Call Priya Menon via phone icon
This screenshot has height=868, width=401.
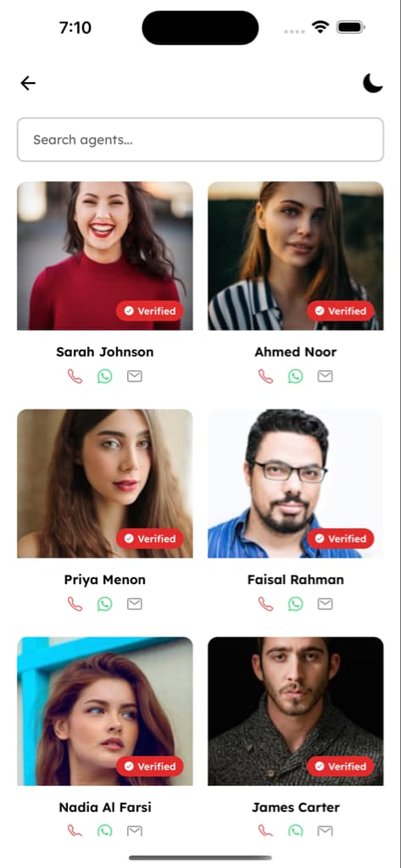[x=75, y=604]
